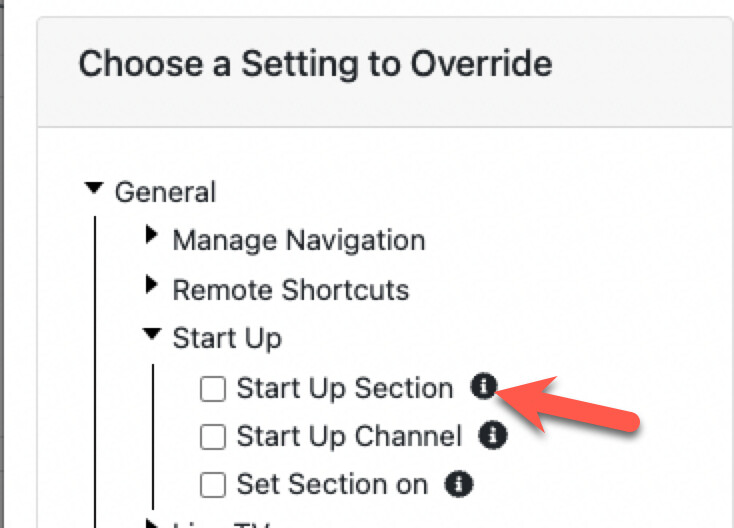
Task: Select the Remote Shortcuts label text
Action: point(290,290)
